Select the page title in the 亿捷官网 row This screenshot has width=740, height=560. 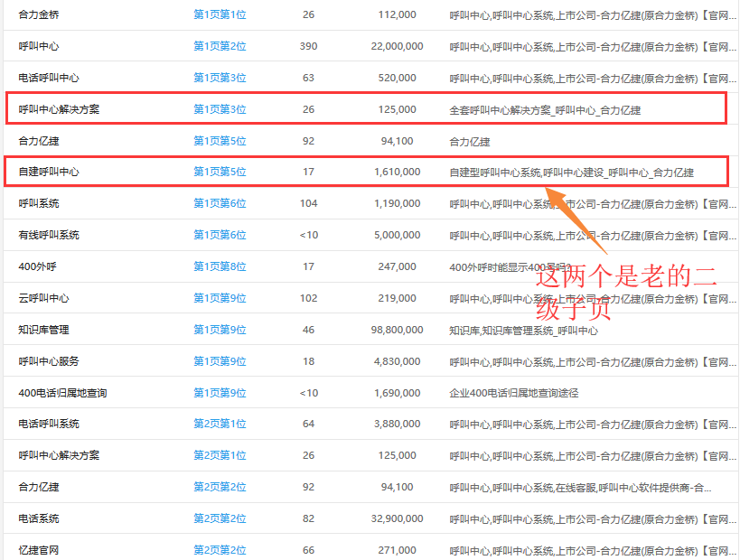(x=593, y=551)
